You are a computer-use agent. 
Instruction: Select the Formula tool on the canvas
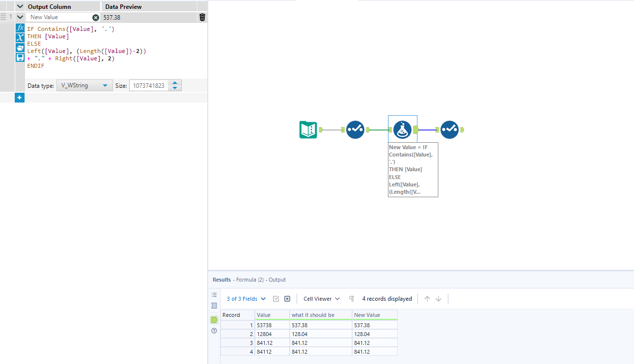coord(402,129)
